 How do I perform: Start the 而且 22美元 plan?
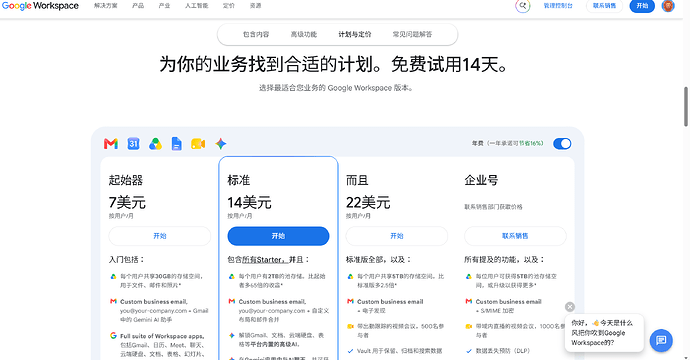[396, 236]
